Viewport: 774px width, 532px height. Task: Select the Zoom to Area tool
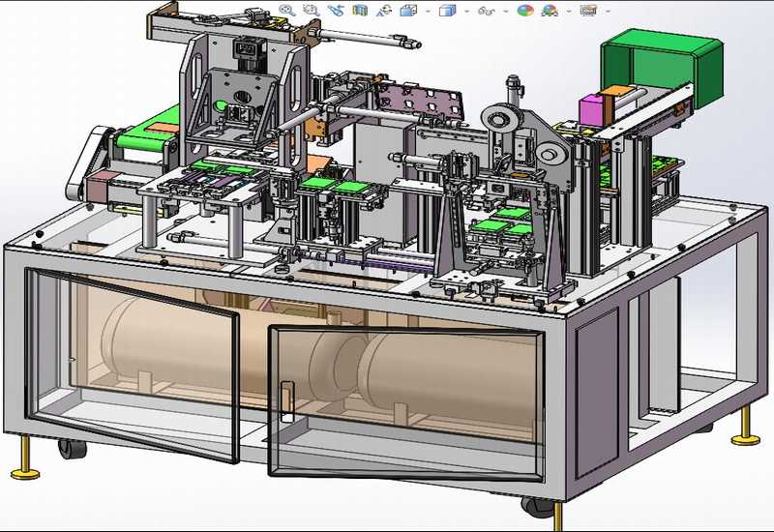point(311,10)
